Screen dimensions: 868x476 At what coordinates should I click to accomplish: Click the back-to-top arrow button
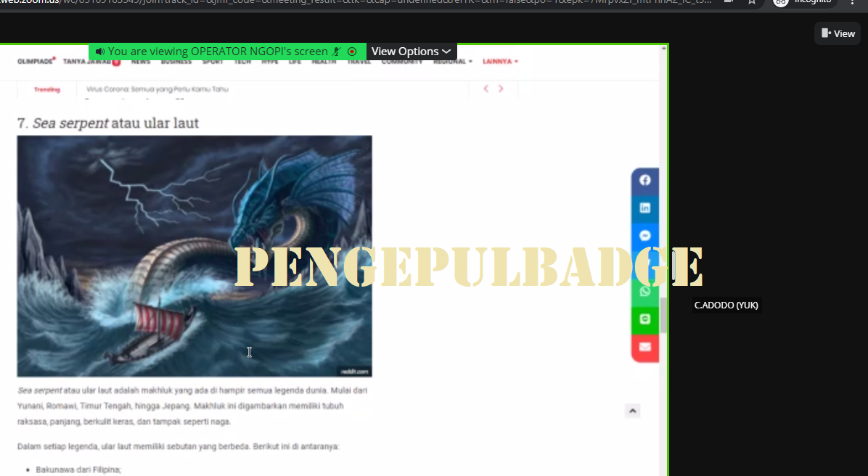click(x=633, y=411)
